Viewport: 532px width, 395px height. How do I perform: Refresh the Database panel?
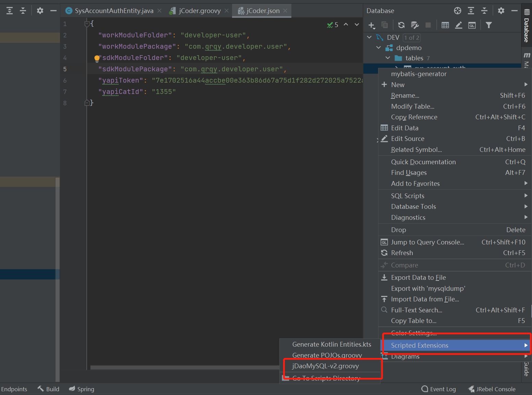[401, 25]
